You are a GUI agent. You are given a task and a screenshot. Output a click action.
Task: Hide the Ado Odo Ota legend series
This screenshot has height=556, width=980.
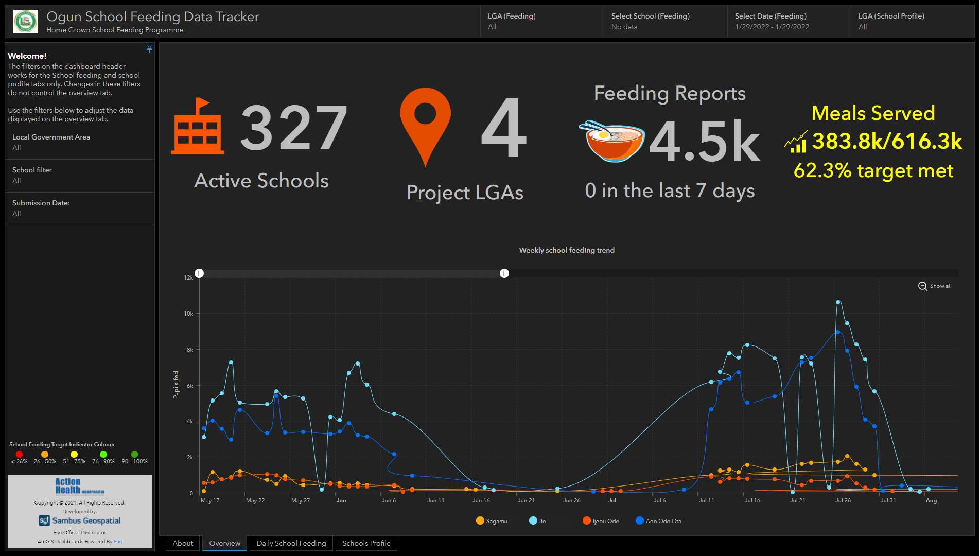(x=659, y=521)
